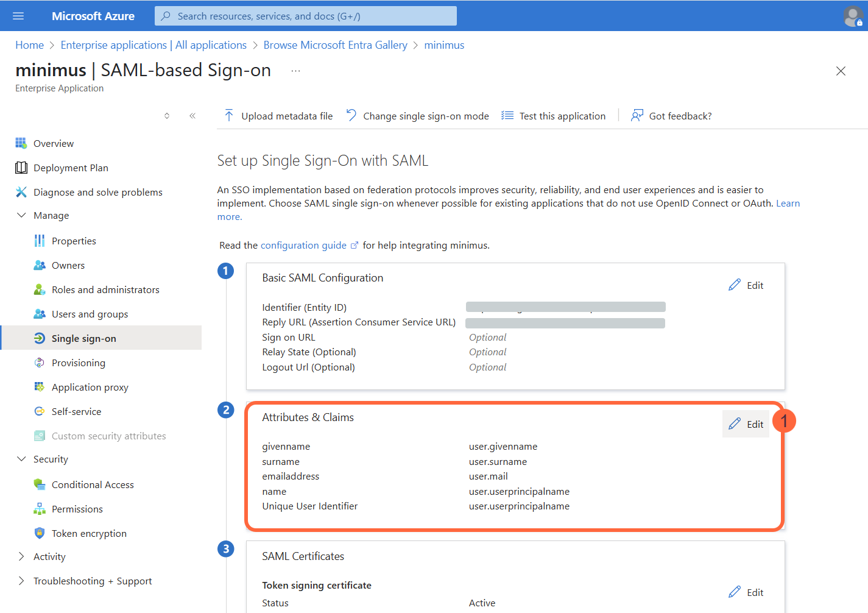This screenshot has height=613, width=868.
Task: Open the Azure portal hamburger menu
Action: coord(18,16)
